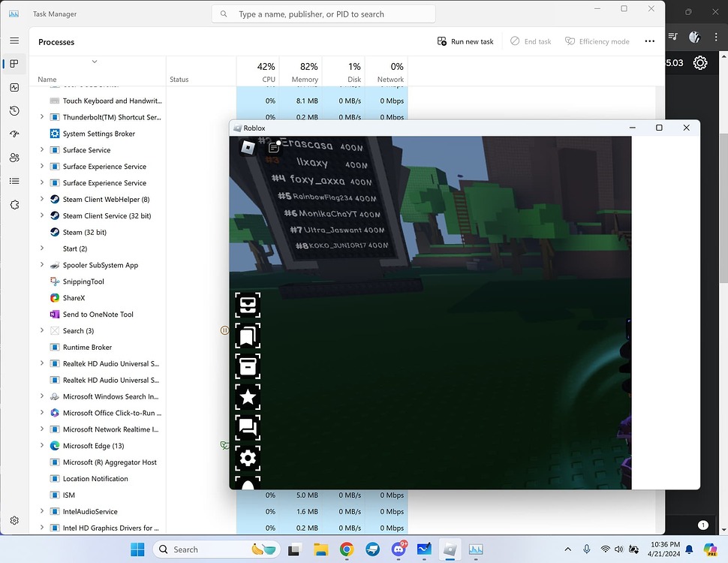Toggle the Task Manager navigation hamburger menu
The height and width of the screenshot is (563, 728).
(x=14, y=41)
